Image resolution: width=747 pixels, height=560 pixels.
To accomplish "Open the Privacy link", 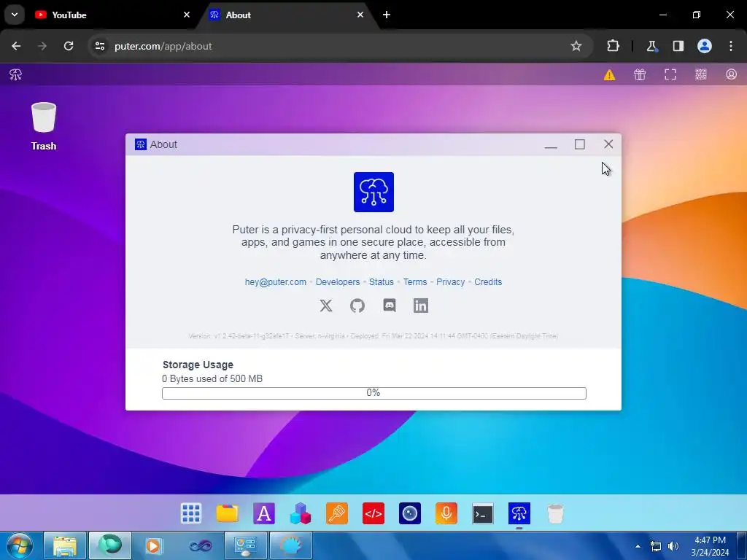I will tap(450, 282).
